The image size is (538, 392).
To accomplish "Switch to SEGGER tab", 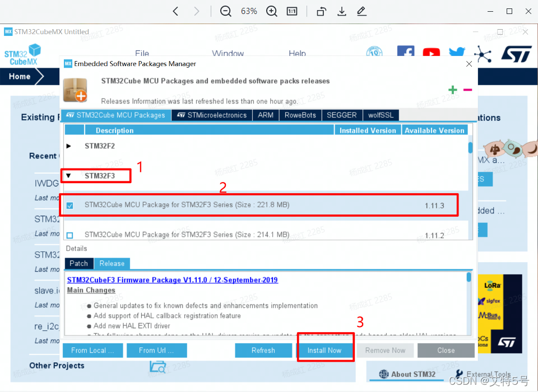I will pos(342,115).
